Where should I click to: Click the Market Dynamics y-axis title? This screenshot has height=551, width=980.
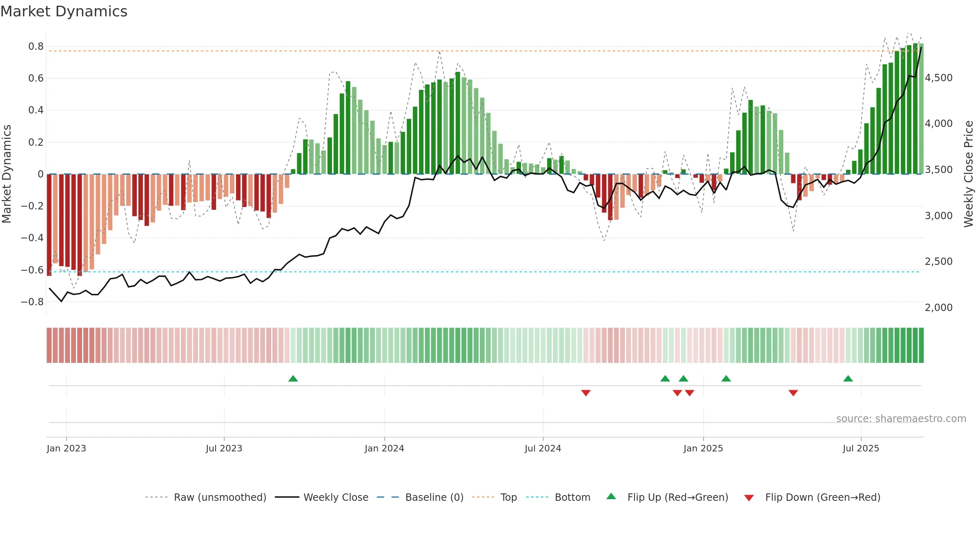point(7,174)
